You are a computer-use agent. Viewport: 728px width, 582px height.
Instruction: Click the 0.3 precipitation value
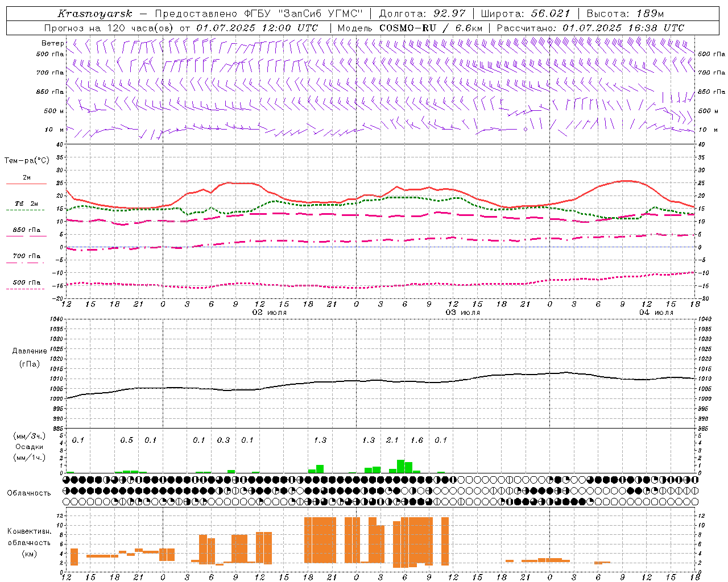click(x=224, y=440)
